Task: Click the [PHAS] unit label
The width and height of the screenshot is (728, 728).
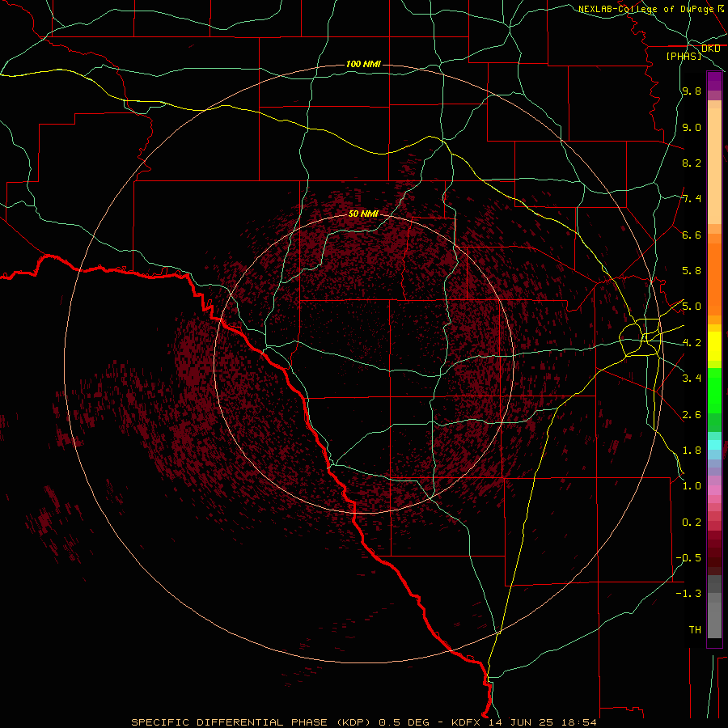Action: tap(684, 56)
